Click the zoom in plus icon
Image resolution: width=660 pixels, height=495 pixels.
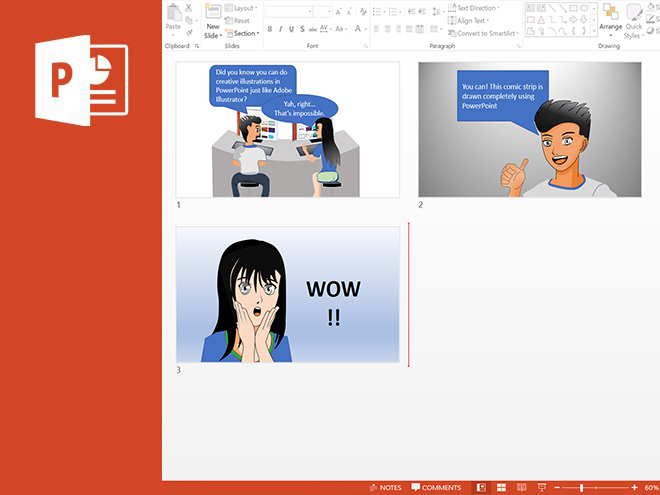634,487
